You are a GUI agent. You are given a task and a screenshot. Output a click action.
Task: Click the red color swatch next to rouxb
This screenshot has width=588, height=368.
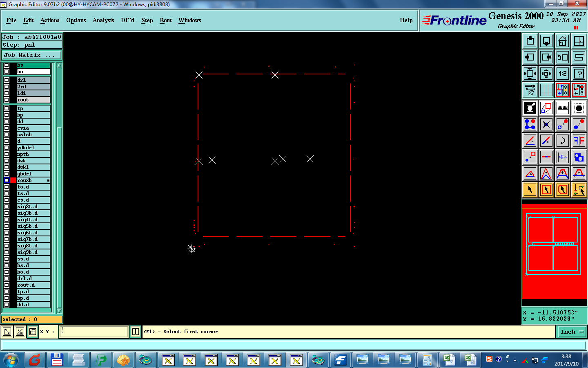pyautogui.click(x=13, y=180)
